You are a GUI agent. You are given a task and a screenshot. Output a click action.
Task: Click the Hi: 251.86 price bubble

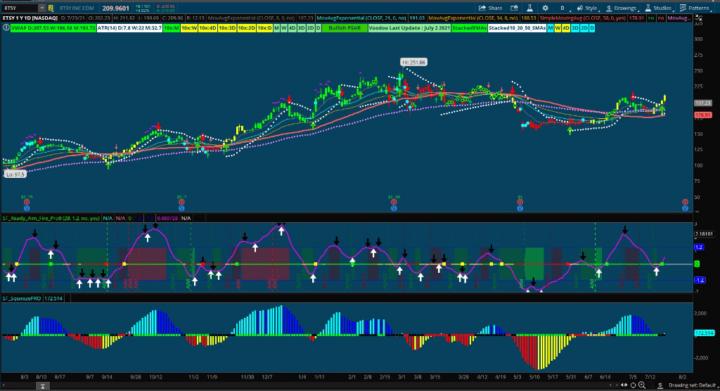(413, 62)
